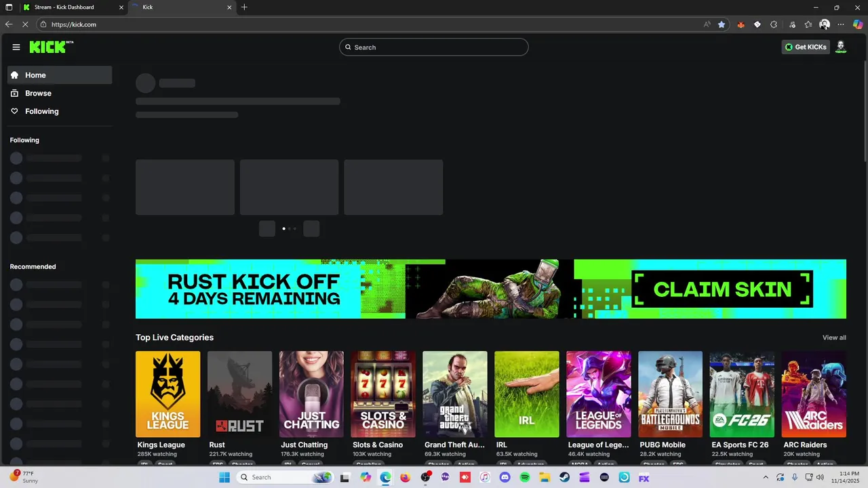
Task: Open Firefox from the taskbar
Action: click(x=405, y=477)
